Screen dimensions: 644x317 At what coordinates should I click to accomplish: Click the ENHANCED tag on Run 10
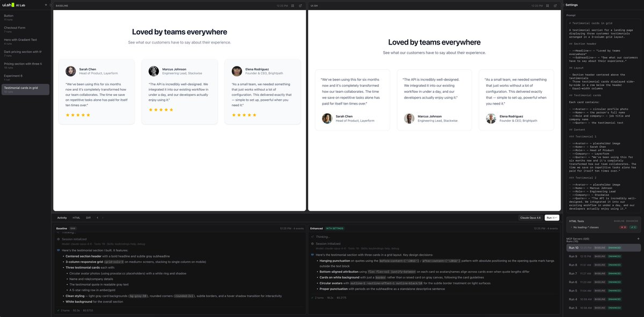(614, 248)
